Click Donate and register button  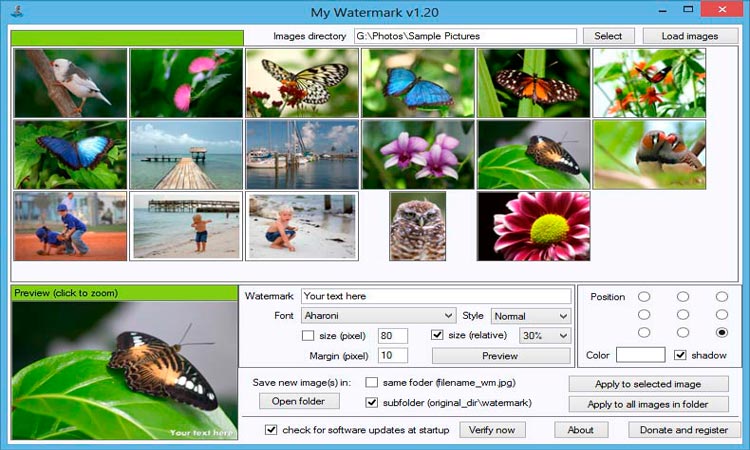pos(684,429)
